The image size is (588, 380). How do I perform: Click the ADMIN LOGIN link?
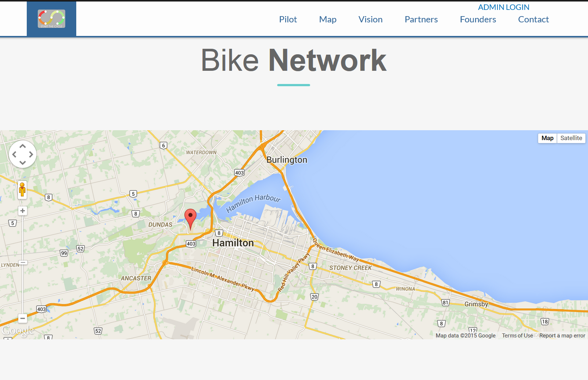[x=504, y=7]
